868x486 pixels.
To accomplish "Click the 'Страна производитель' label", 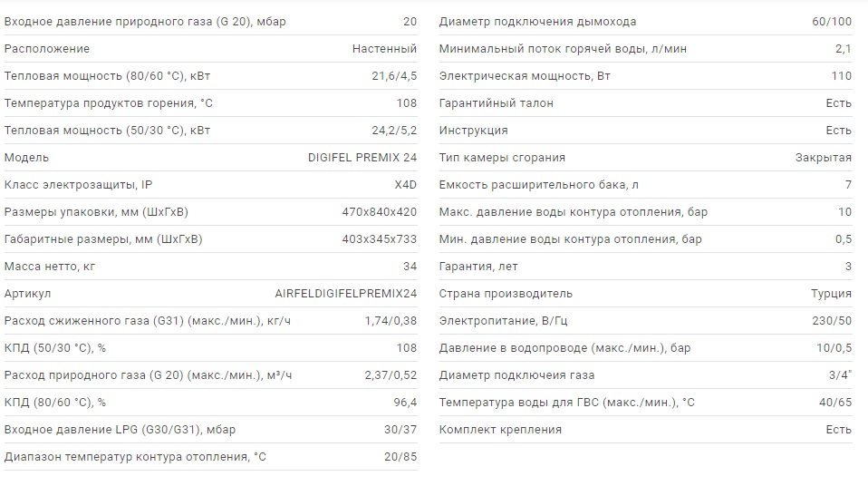I will 506,294.
